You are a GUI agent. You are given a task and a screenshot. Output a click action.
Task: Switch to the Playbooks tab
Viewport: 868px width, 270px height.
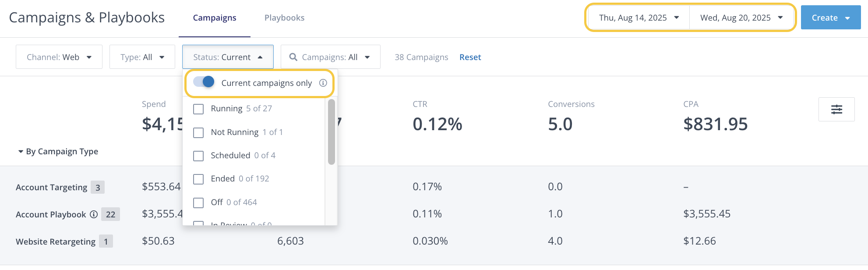284,18
